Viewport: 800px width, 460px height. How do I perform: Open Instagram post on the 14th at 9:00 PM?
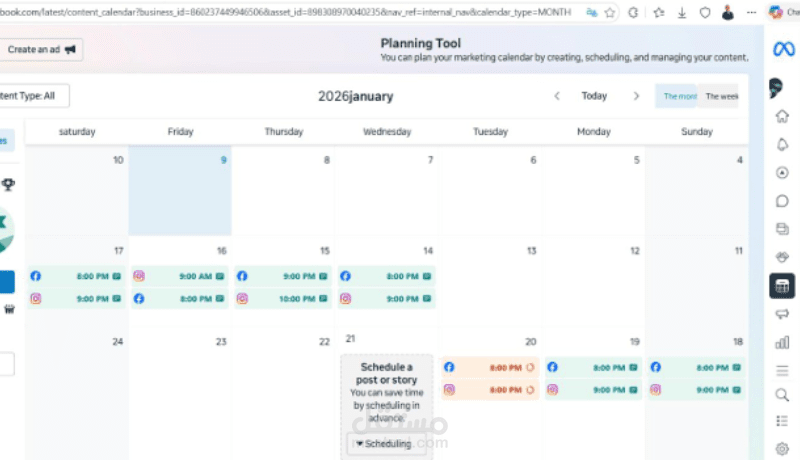pyautogui.click(x=387, y=298)
